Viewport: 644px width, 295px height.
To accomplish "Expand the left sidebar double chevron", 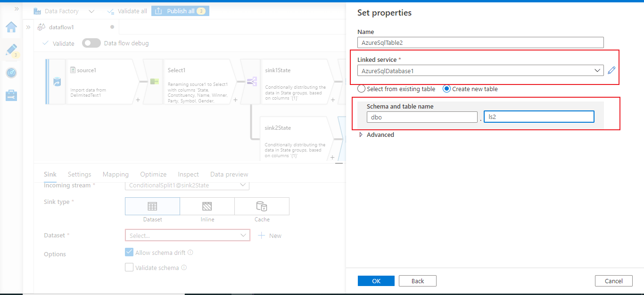I will click(17, 8).
